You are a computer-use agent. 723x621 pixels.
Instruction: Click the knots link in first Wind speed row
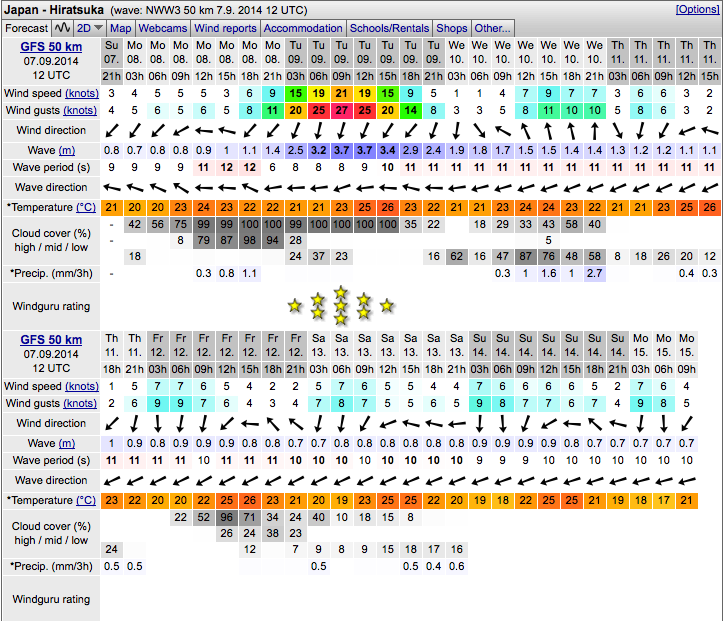80,93
